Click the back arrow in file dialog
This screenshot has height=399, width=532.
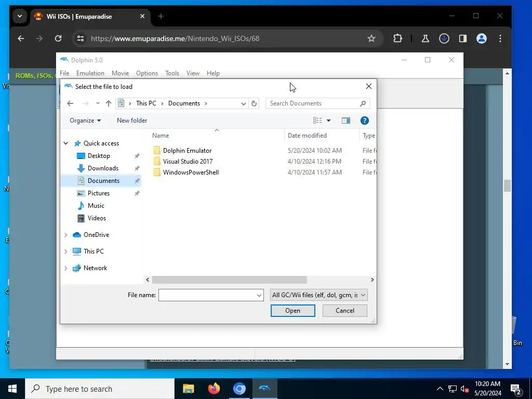point(70,103)
